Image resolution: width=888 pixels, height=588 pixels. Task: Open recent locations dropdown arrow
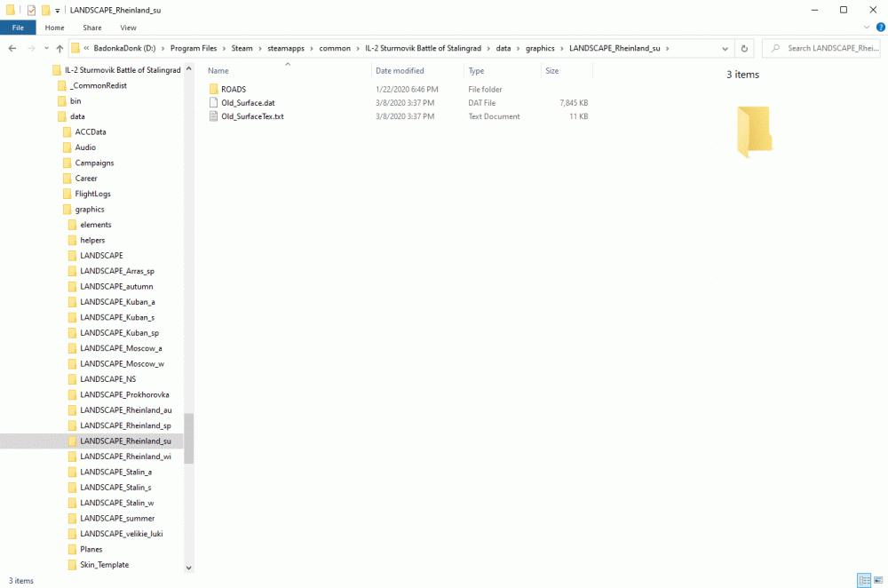[x=46, y=49]
